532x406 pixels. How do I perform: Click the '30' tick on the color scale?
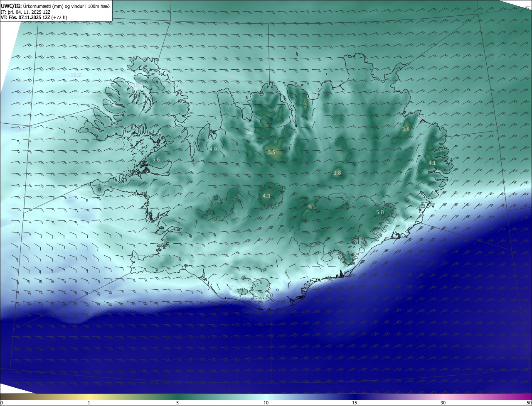(x=443, y=403)
